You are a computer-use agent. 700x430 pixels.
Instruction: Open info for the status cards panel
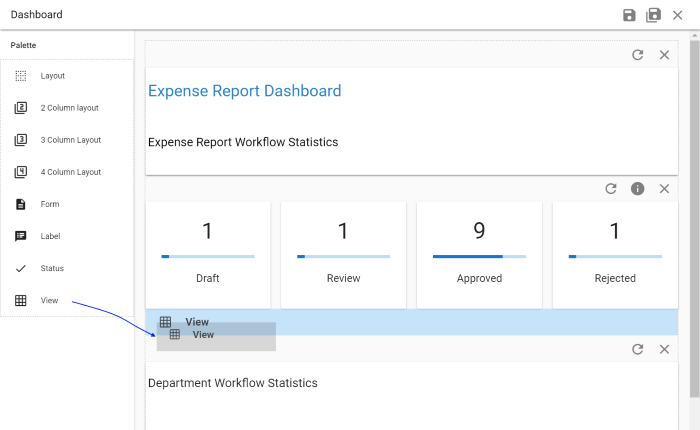638,189
